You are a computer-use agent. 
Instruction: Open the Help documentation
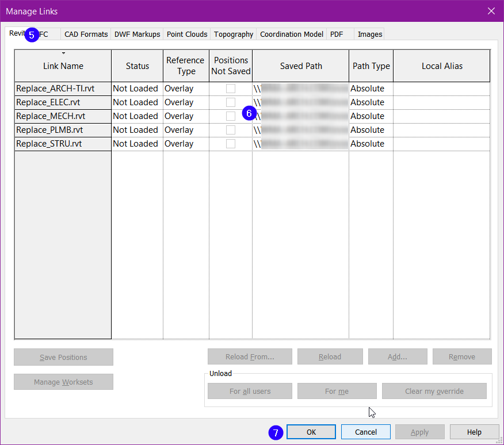coord(474,432)
